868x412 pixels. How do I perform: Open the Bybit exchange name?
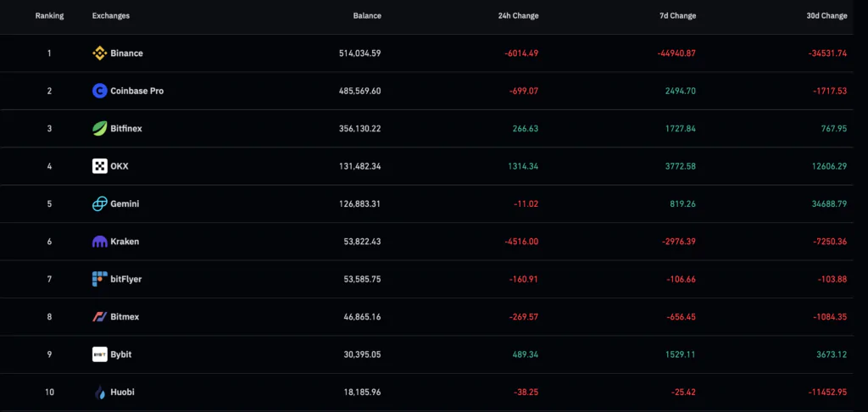121,354
